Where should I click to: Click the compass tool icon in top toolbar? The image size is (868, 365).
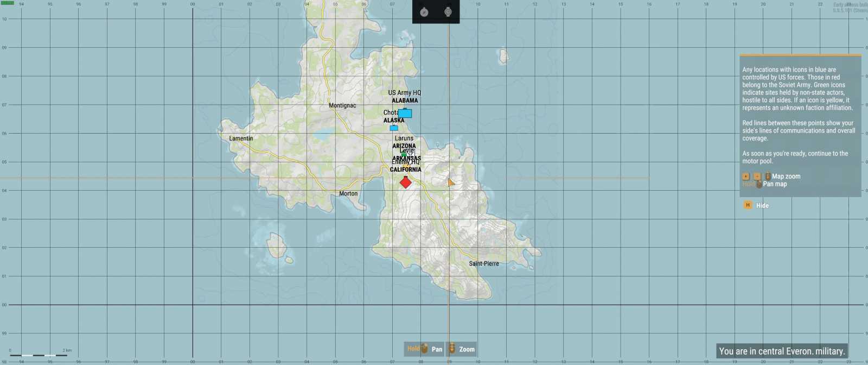click(x=424, y=12)
